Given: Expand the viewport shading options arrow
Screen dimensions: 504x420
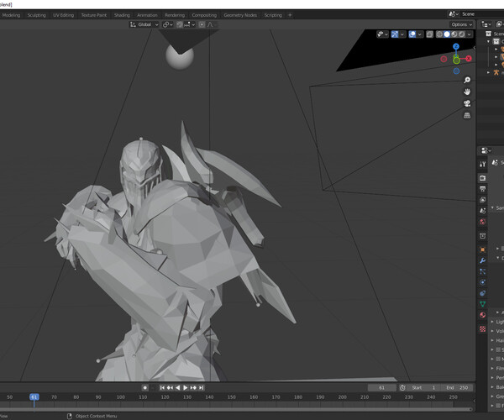Looking at the screenshot, I should pos(470,34).
